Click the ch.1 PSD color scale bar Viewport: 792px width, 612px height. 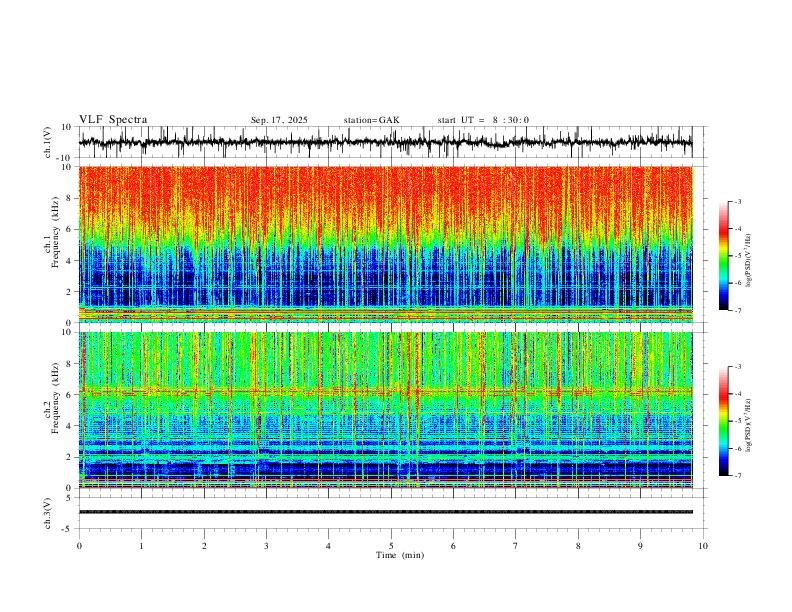[x=723, y=256]
